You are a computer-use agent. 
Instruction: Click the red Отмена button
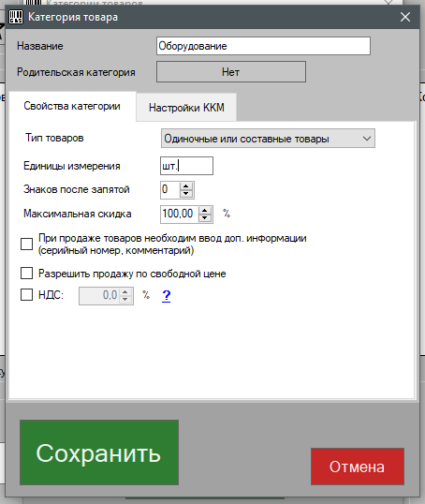[358, 467]
